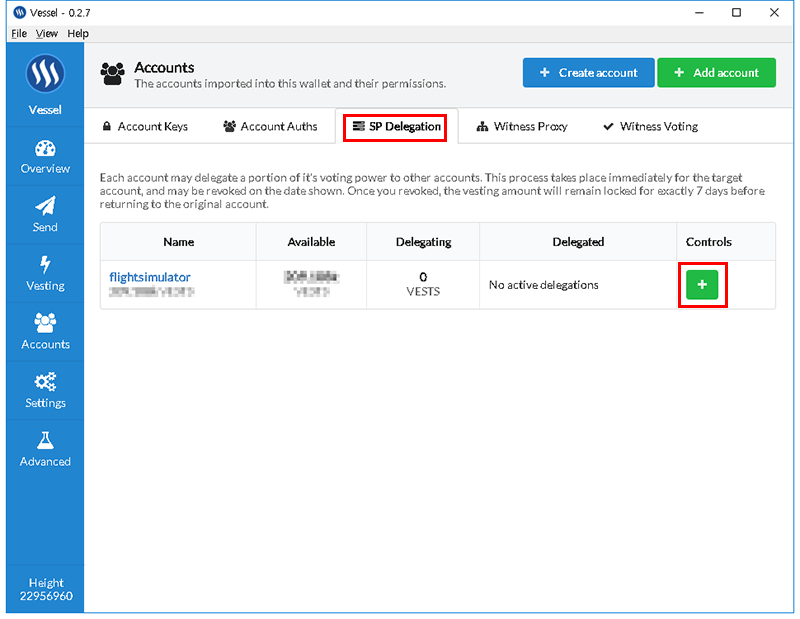Click the block Height 22956960 indicator
800x619 pixels.
tap(46, 589)
